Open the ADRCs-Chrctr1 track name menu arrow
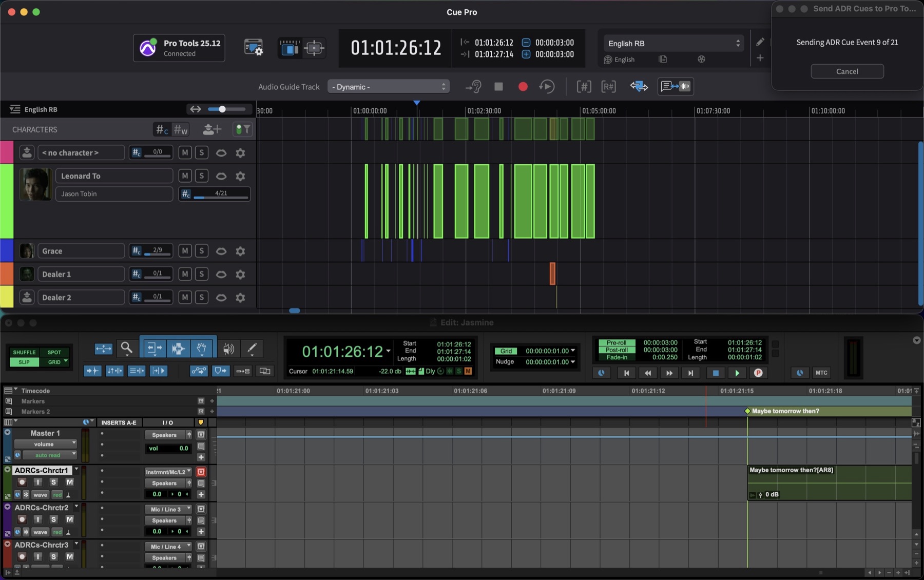Screen dimensions: 924x580 click(76, 470)
